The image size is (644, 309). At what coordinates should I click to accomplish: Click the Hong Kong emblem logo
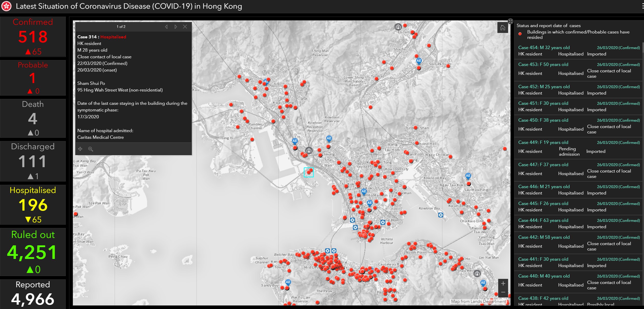6,6
